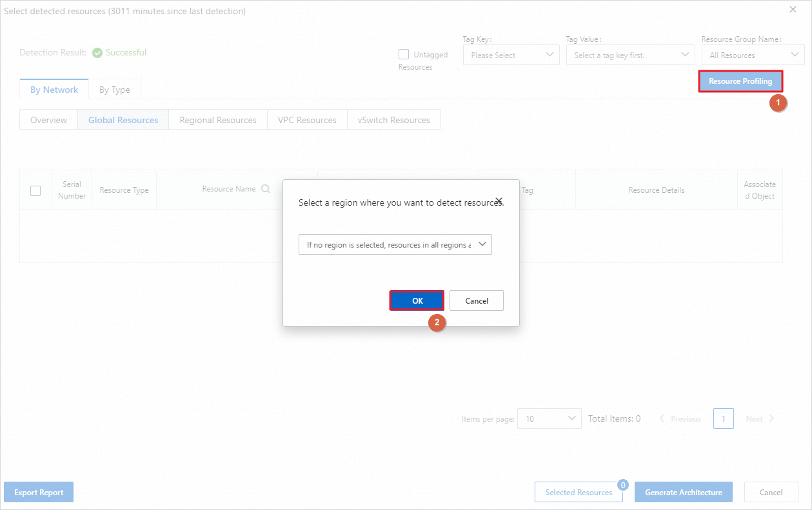The height and width of the screenshot is (510, 812).
Task: Go to Next page
Action: (760, 418)
